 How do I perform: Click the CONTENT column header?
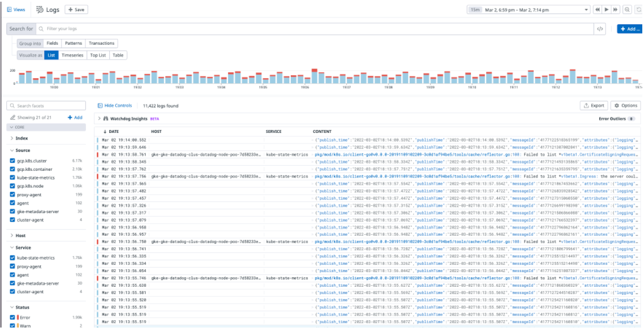point(322,131)
